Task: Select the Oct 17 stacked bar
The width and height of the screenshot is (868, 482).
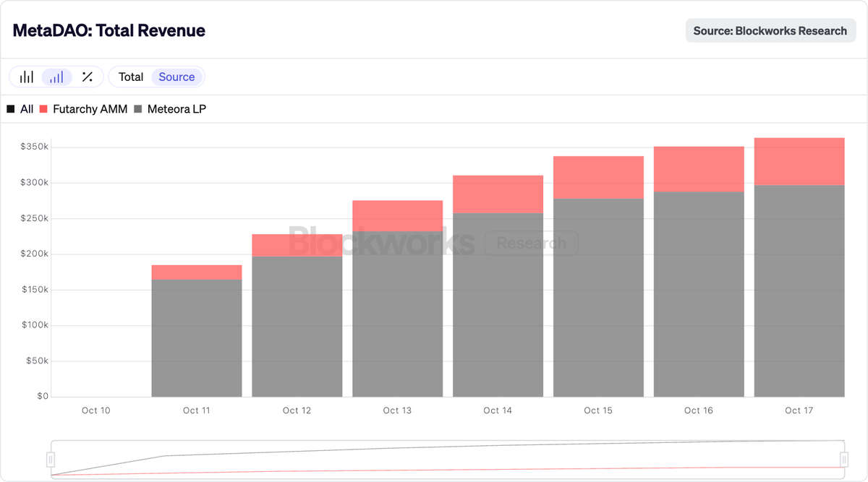Action: point(799,267)
